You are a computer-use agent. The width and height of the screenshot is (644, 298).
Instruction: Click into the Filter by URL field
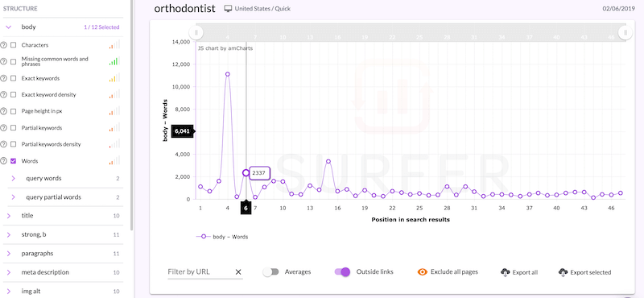click(200, 271)
